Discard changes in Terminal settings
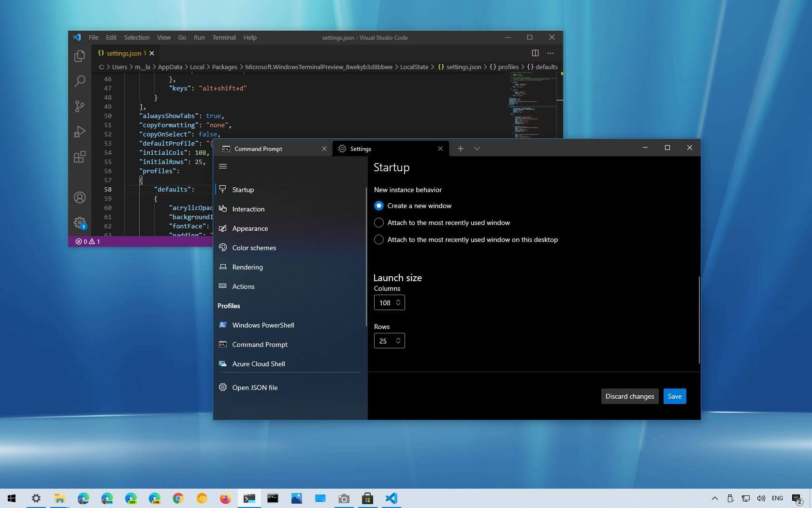812x508 pixels. point(629,396)
